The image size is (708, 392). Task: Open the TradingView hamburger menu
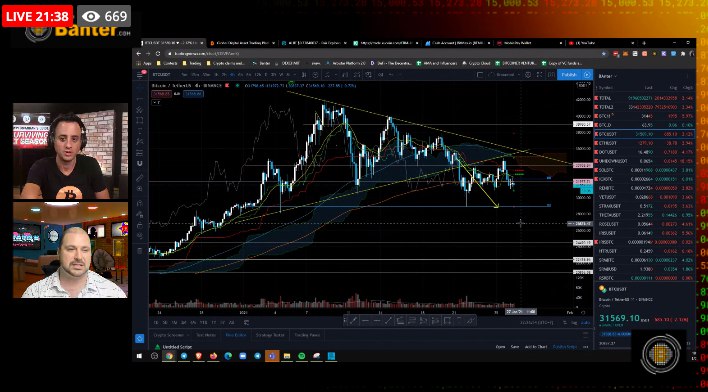[140, 75]
